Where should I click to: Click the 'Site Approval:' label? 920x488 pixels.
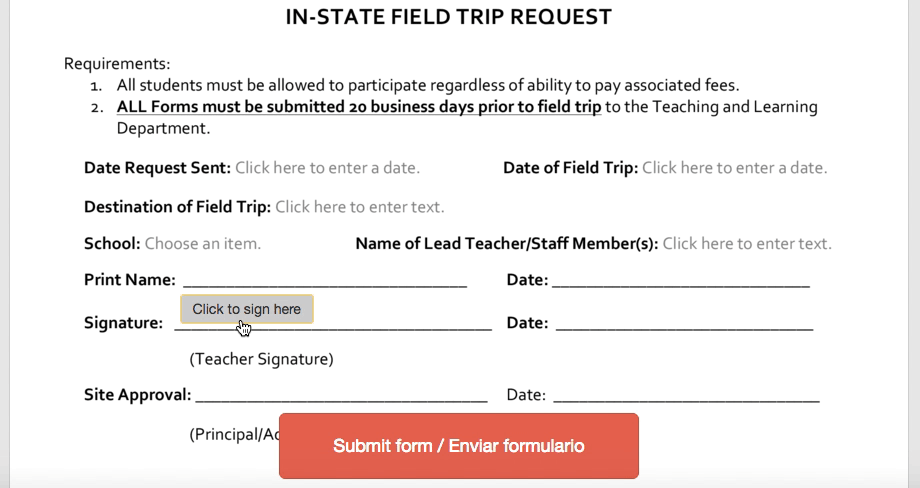click(137, 395)
